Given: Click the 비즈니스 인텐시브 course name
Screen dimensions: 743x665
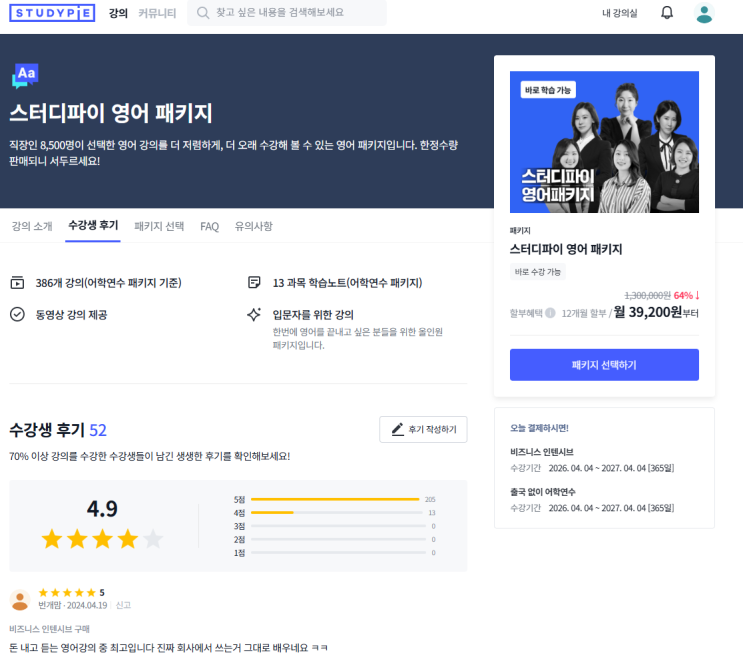Looking at the screenshot, I should pyautogui.click(x=542, y=452).
